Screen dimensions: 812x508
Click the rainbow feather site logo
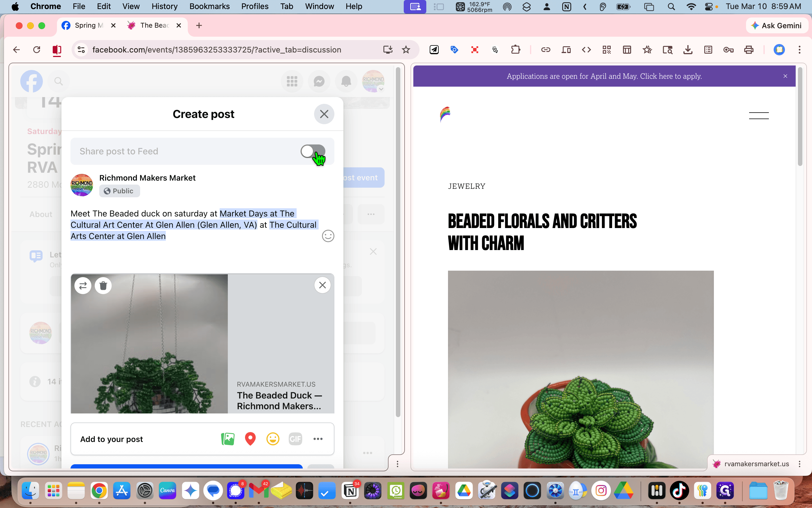coord(445,115)
